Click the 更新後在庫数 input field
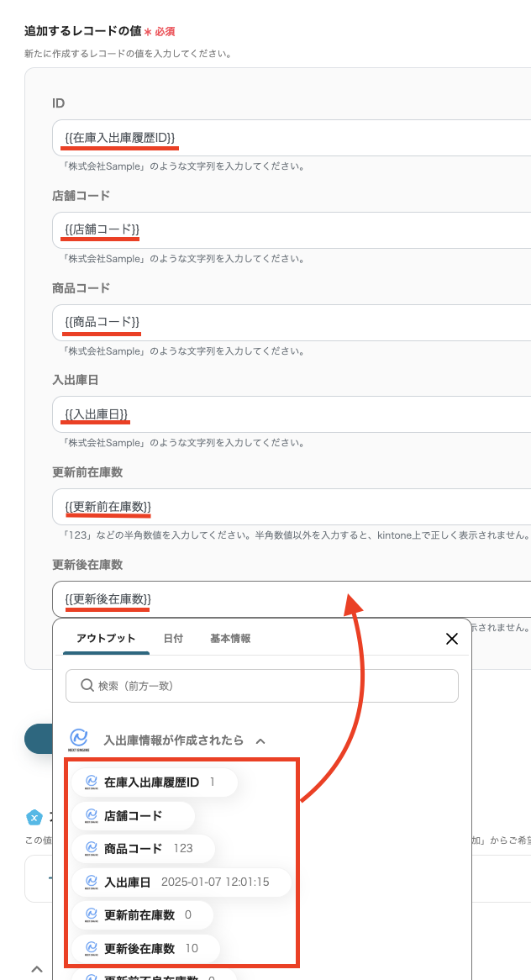 coord(292,599)
